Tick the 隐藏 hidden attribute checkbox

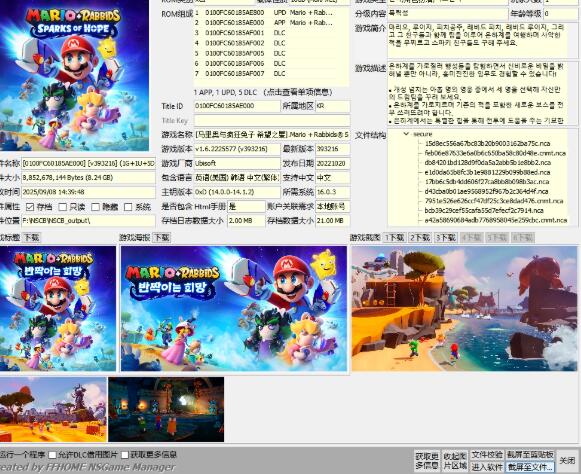point(95,207)
